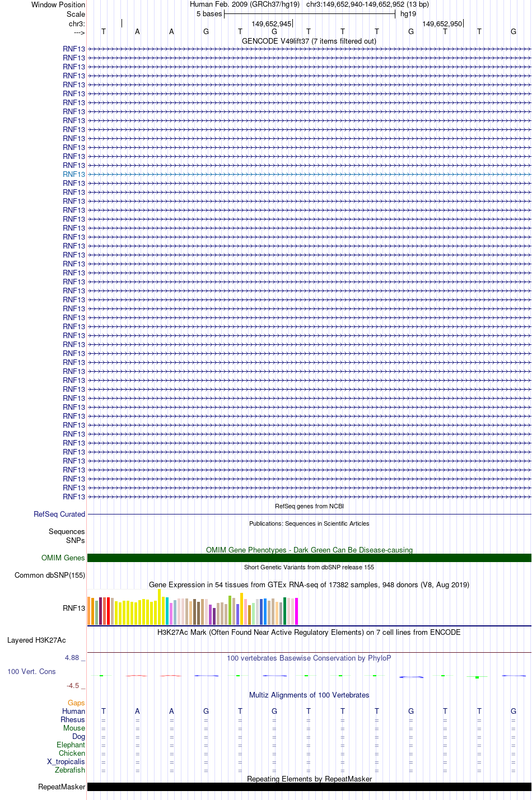Click the 100 Vert. Cons label
The height and width of the screenshot is (800, 532).
coord(31,671)
